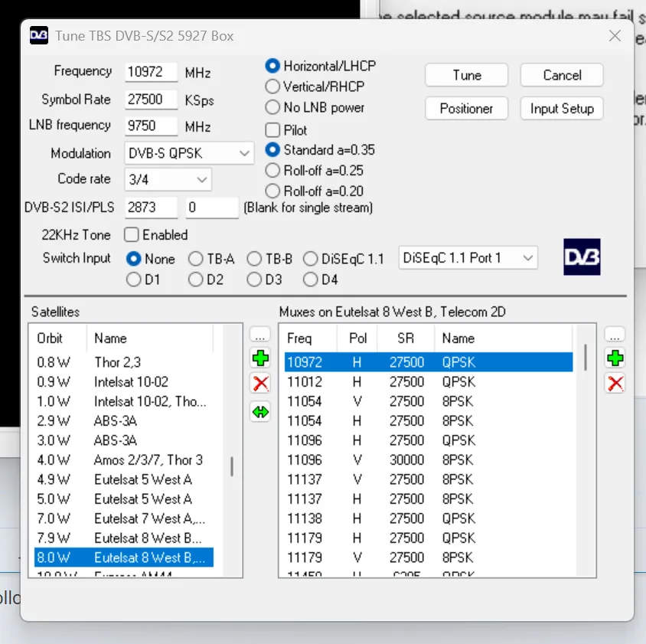The height and width of the screenshot is (644, 646).
Task: Sort muxes by Pol column header
Action: (357, 338)
